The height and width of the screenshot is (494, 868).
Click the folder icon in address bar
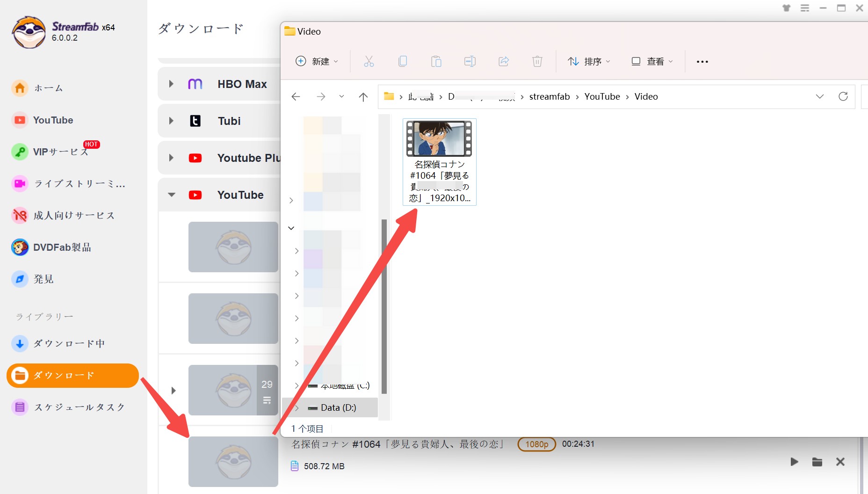coord(389,96)
